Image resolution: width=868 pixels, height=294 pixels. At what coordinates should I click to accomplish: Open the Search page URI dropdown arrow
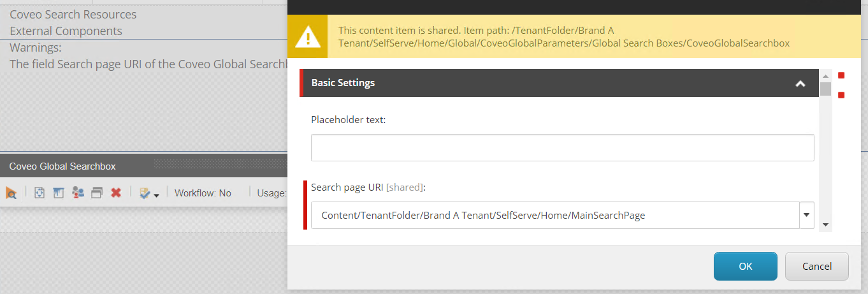(807, 216)
